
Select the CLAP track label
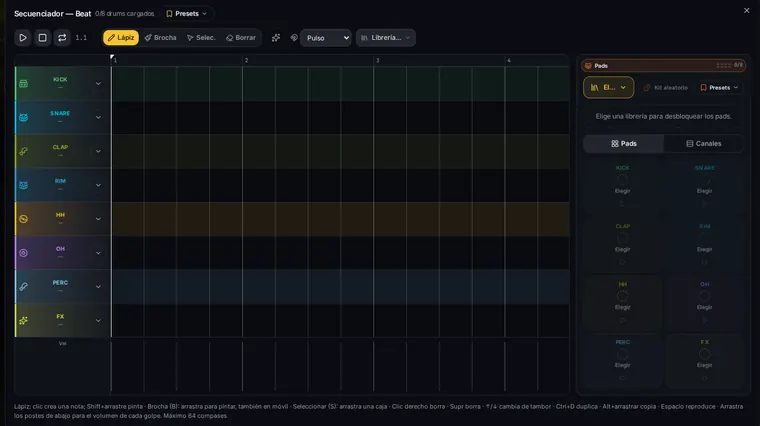tap(60, 147)
